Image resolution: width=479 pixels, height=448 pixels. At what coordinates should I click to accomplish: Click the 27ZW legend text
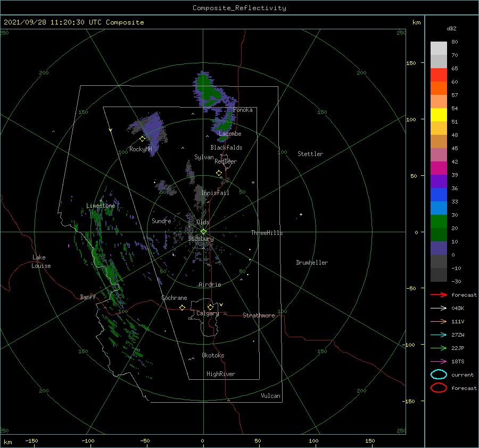point(458,335)
